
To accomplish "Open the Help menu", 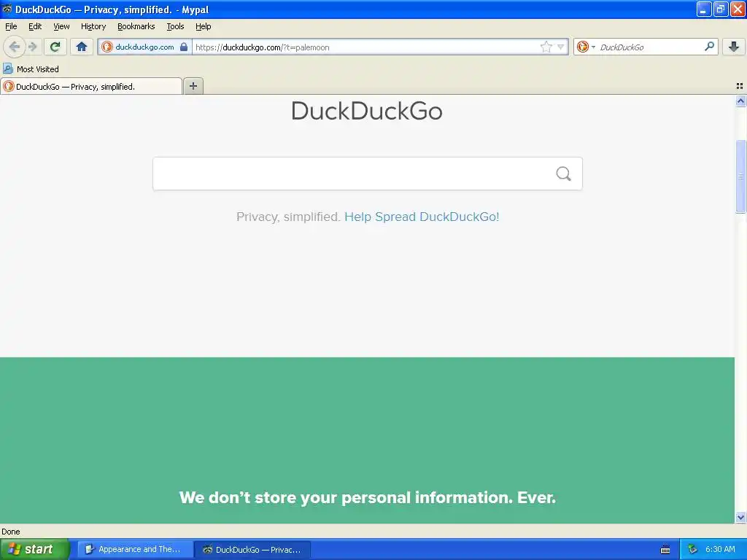I will 204,26.
